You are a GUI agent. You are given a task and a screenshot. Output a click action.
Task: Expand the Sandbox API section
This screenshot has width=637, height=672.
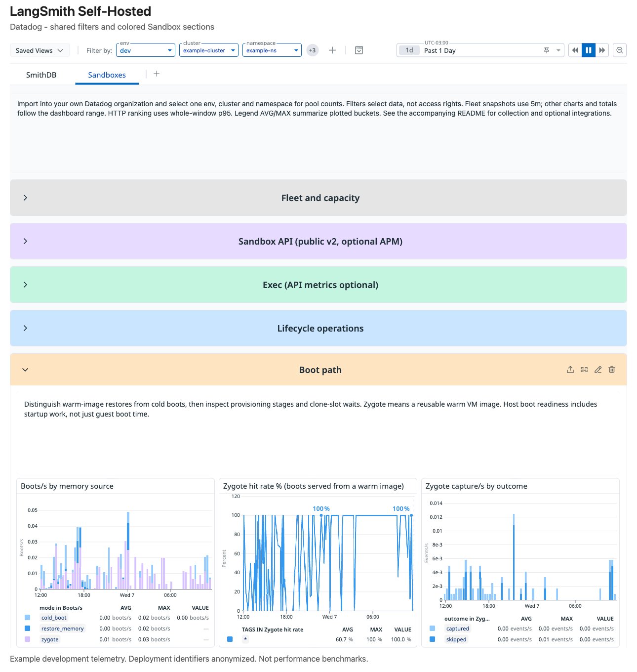318,241
